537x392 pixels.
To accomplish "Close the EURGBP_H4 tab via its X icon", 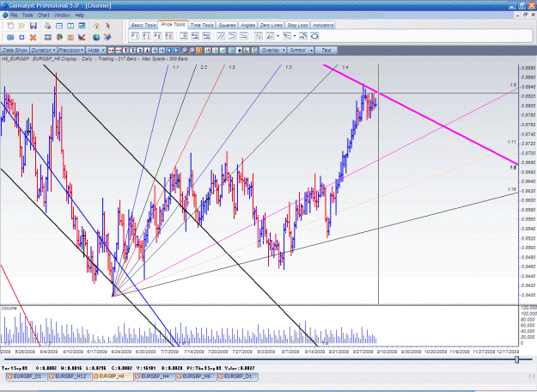I will pyautogui.click(x=137, y=377).
